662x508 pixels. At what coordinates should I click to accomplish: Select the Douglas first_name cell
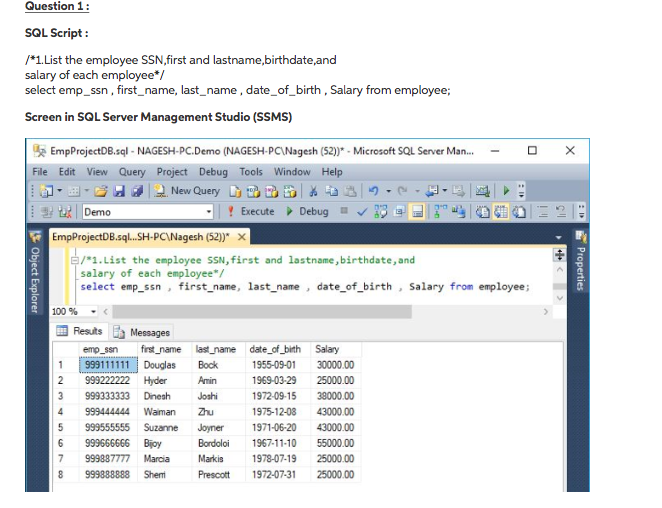point(165,365)
